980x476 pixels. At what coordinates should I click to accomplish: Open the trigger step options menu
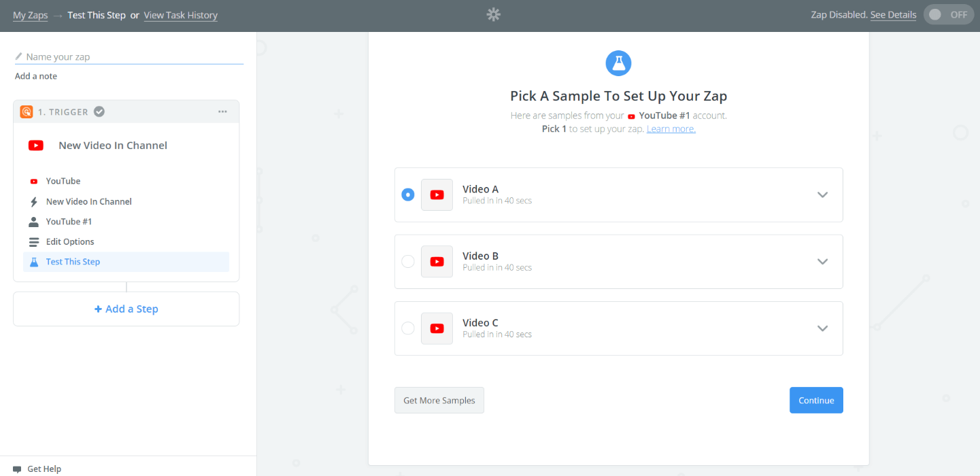[x=222, y=111]
